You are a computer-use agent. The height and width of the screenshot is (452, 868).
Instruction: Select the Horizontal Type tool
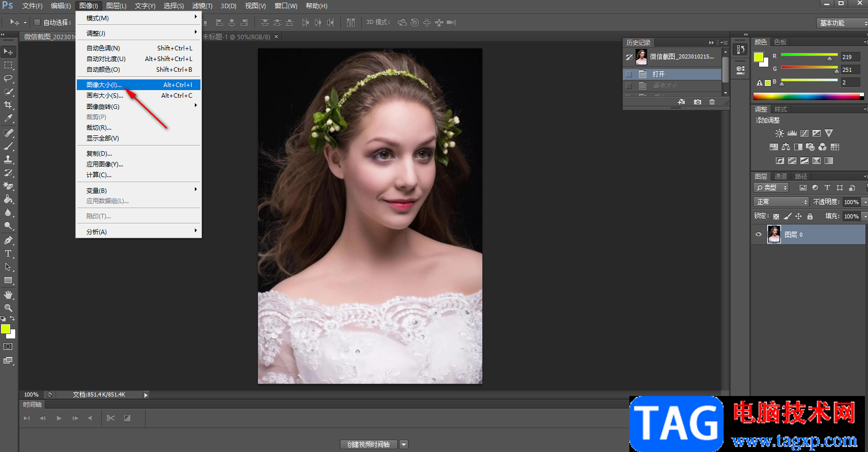click(9, 253)
